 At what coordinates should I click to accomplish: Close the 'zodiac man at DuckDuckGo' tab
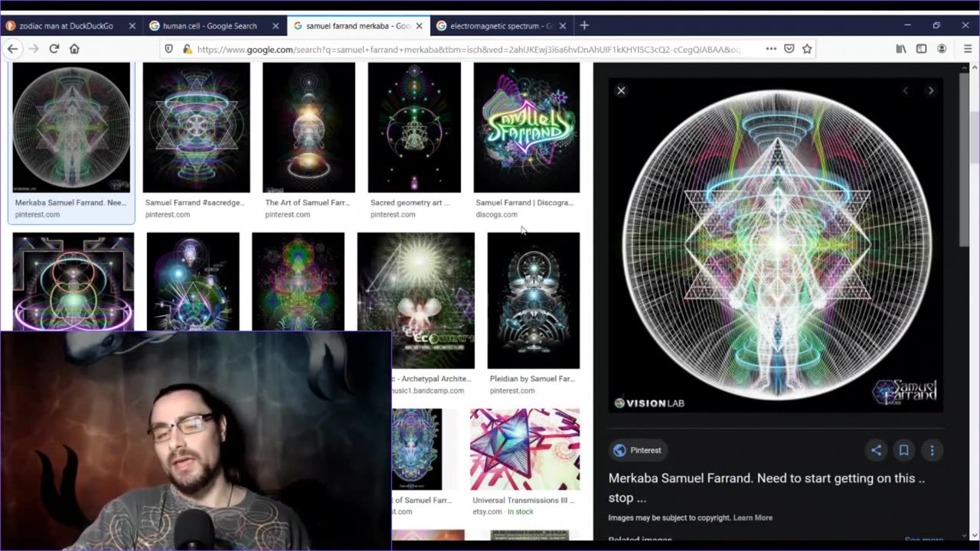coord(132,26)
